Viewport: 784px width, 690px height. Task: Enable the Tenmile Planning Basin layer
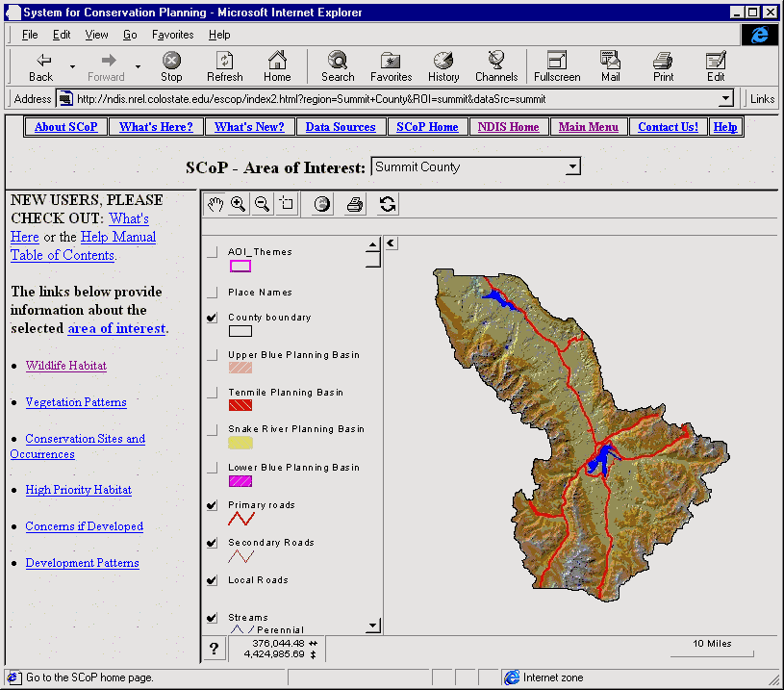[x=212, y=393]
